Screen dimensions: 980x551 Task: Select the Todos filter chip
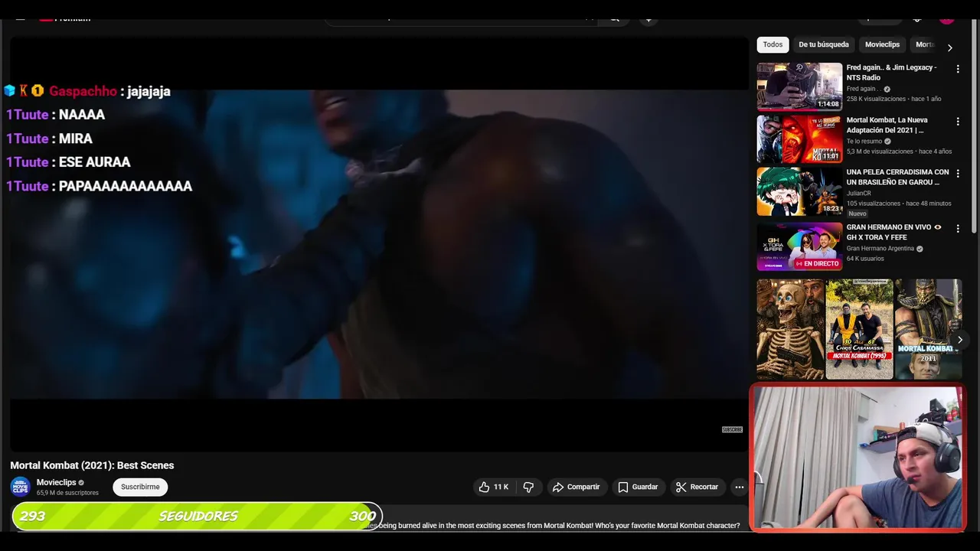point(773,44)
